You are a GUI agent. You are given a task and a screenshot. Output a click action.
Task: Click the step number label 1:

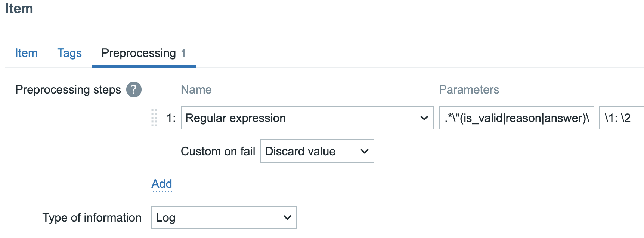pos(170,118)
